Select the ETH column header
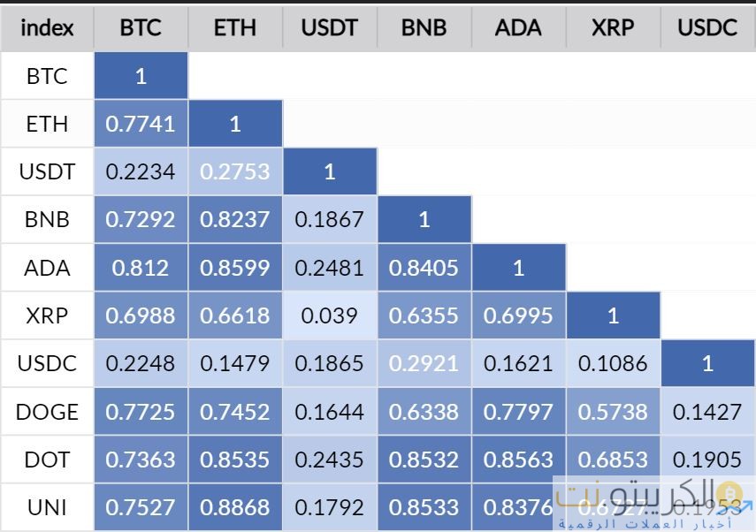Image resolution: width=756 pixels, height=532 pixels. point(235,27)
